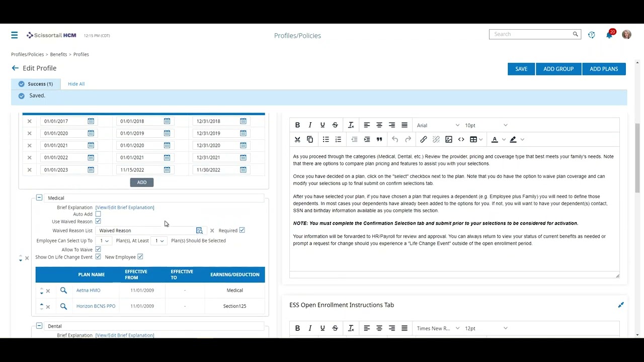The height and width of the screenshot is (362, 644).
Task: View details of Aetna HMO plan
Action: click(x=63, y=290)
